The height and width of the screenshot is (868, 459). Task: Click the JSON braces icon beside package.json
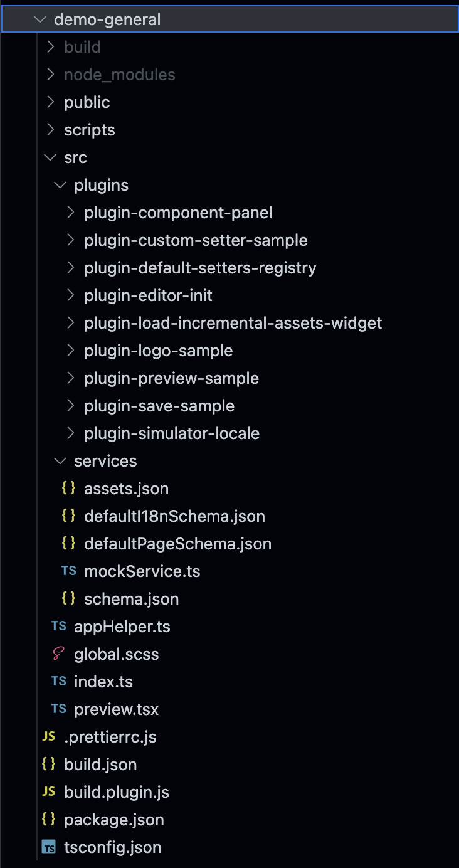(48, 820)
